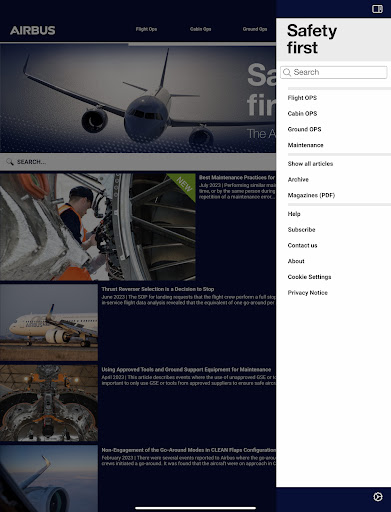Open the Archive section
391x512 pixels.
(x=298, y=179)
